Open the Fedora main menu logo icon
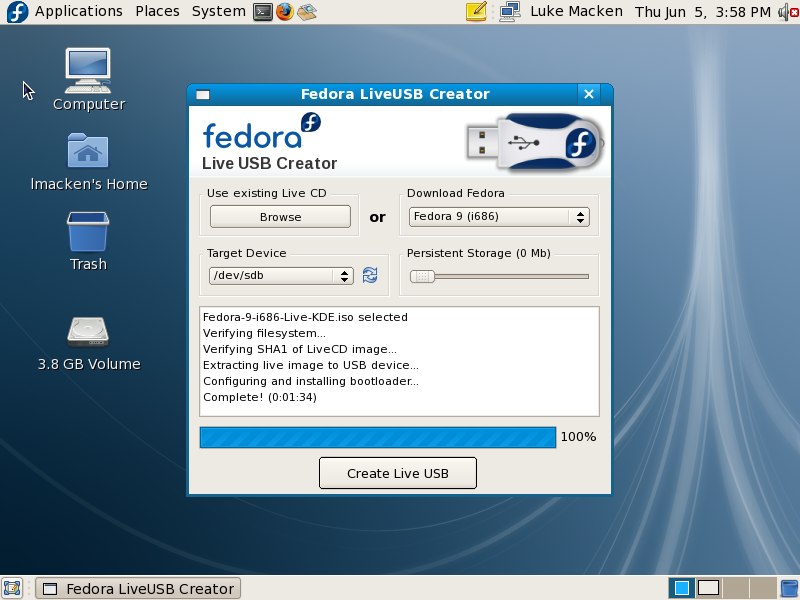800x600 pixels. (17, 11)
